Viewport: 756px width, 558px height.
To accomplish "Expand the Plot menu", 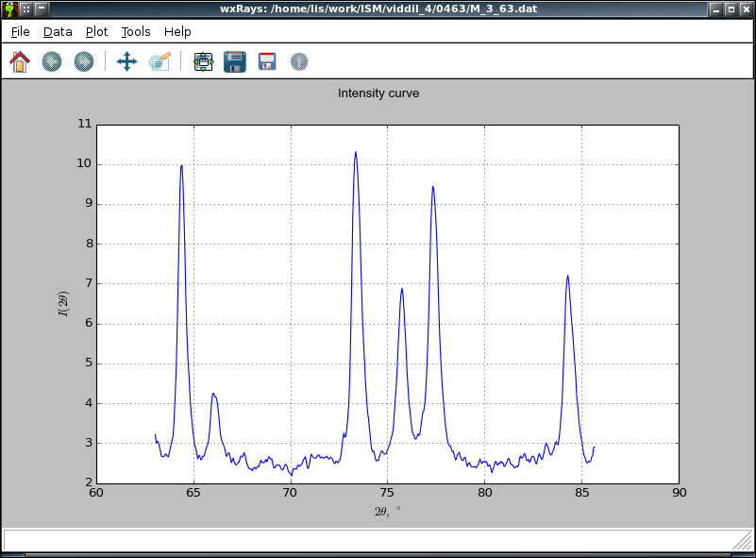I will [x=96, y=31].
